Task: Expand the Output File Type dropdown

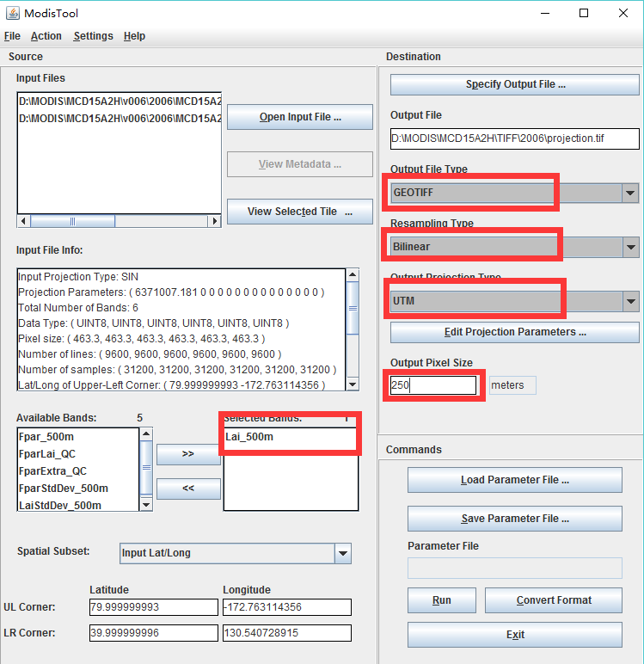Action: tap(631, 194)
